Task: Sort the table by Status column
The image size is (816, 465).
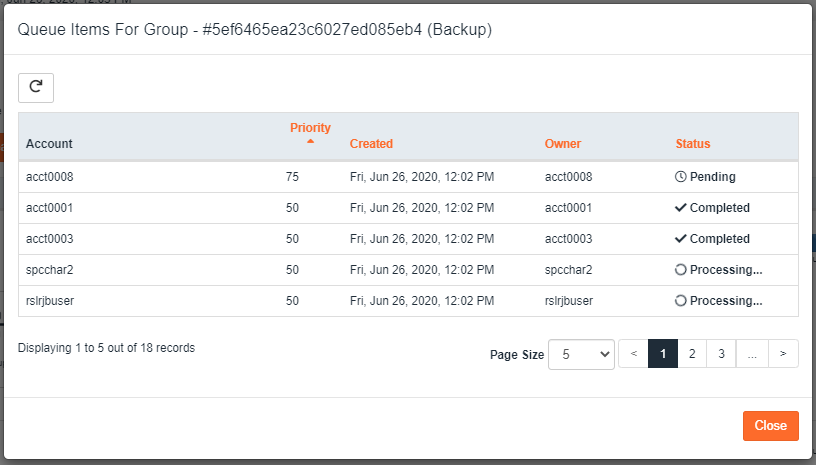Action: (x=693, y=144)
